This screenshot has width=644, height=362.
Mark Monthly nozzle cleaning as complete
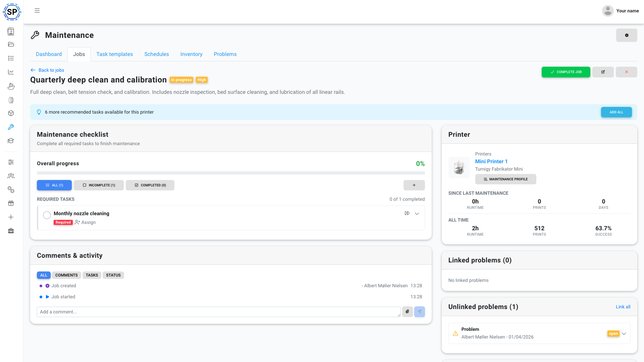coord(47,215)
